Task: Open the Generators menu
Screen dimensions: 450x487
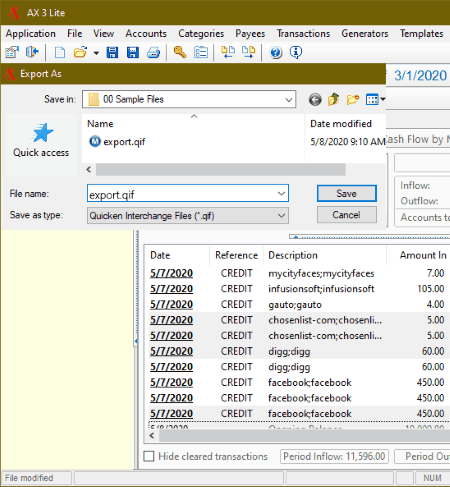Action: click(365, 33)
